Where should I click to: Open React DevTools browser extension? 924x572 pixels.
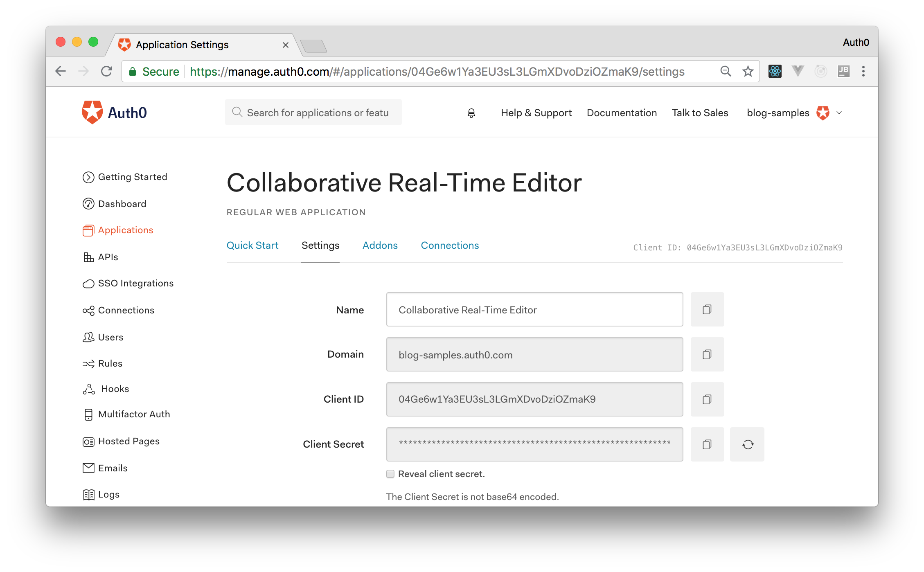[x=775, y=71]
